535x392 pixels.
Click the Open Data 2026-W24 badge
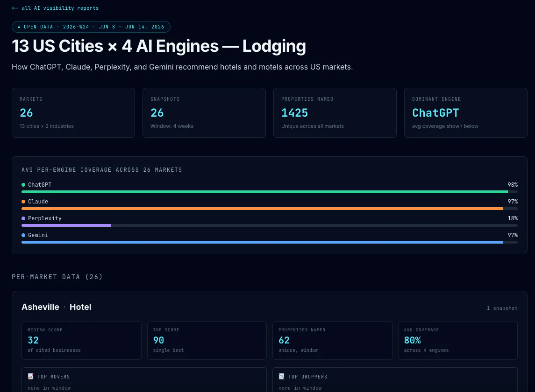pyautogui.click(x=91, y=27)
